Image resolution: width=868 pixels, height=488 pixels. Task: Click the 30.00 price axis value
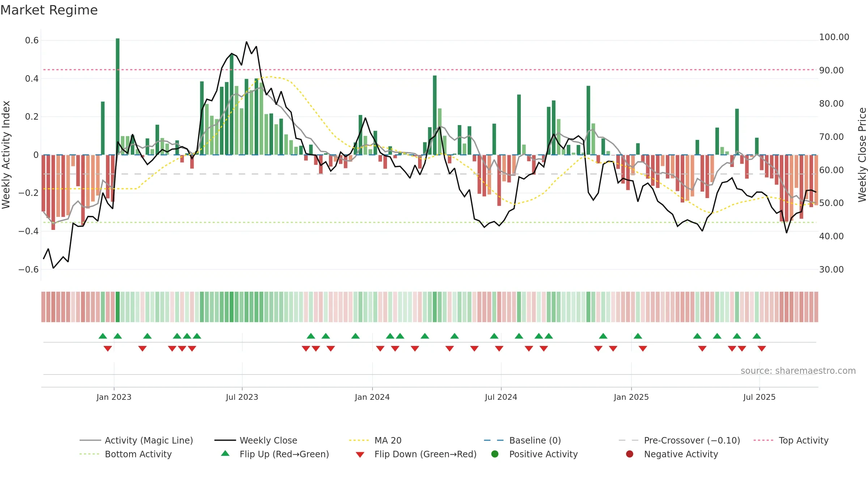click(x=831, y=269)
